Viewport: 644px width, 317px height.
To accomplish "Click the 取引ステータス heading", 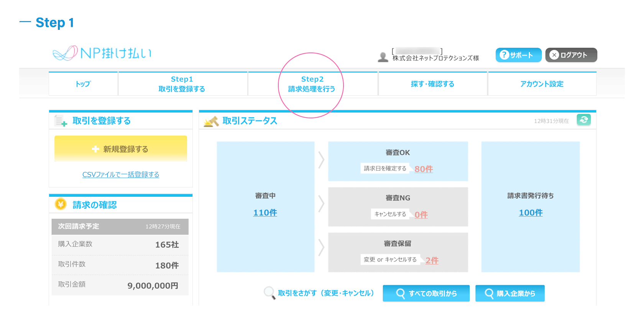I will pyautogui.click(x=250, y=121).
